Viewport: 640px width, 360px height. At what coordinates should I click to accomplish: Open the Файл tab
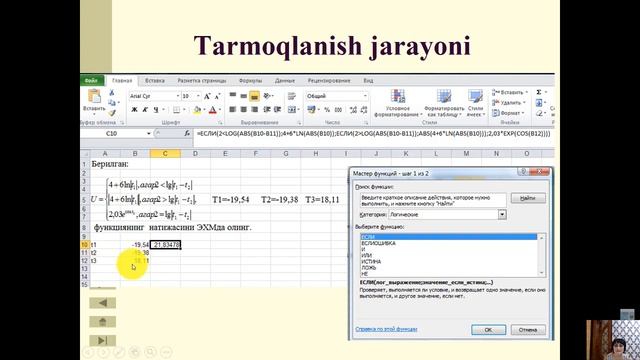(x=91, y=81)
